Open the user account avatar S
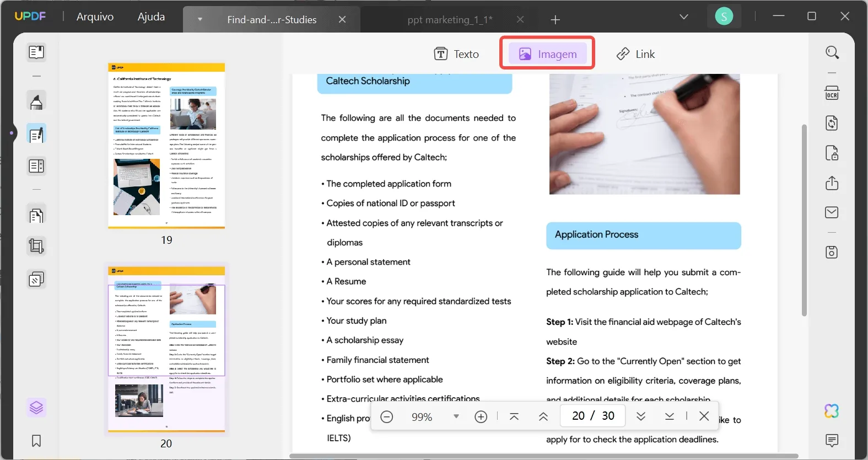This screenshot has width=868, height=460. pos(724,17)
